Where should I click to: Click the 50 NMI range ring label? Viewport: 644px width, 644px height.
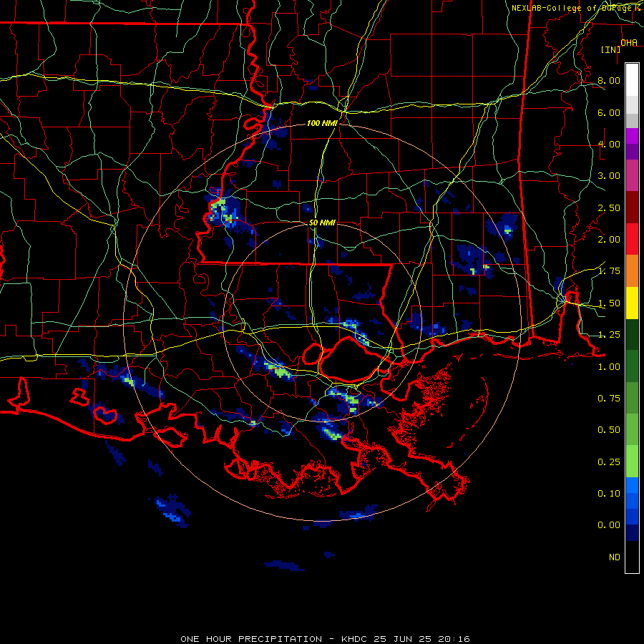[x=323, y=223]
